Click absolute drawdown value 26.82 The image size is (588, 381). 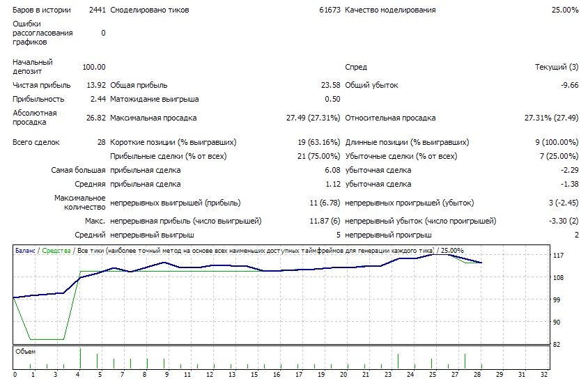(x=96, y=118)
